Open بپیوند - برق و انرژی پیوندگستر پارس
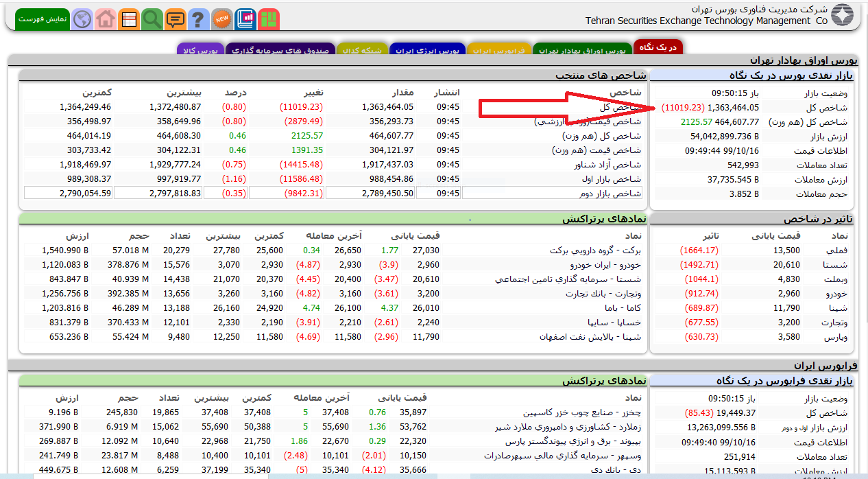This screenshot has height=479, width=868. pos(572,441)
